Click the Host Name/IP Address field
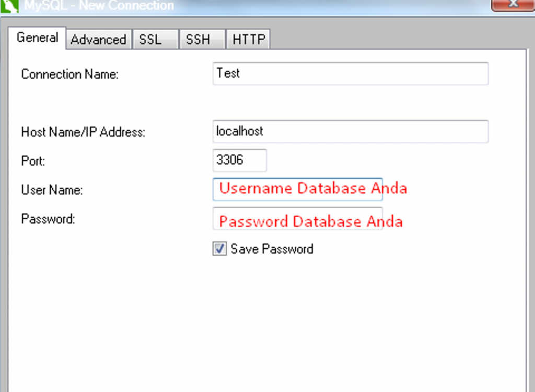This screenshot has width=535, height=392. click(350, 132)
